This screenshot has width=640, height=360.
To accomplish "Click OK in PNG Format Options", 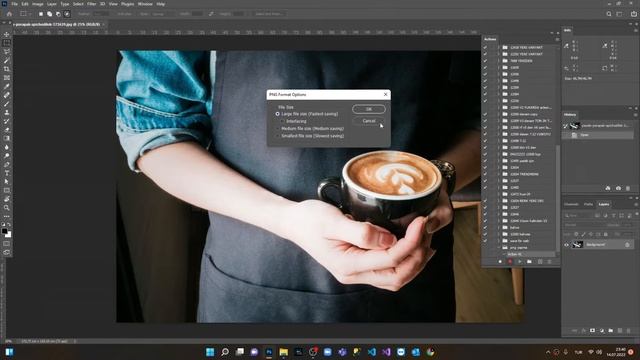I will (x=369, y=109).
